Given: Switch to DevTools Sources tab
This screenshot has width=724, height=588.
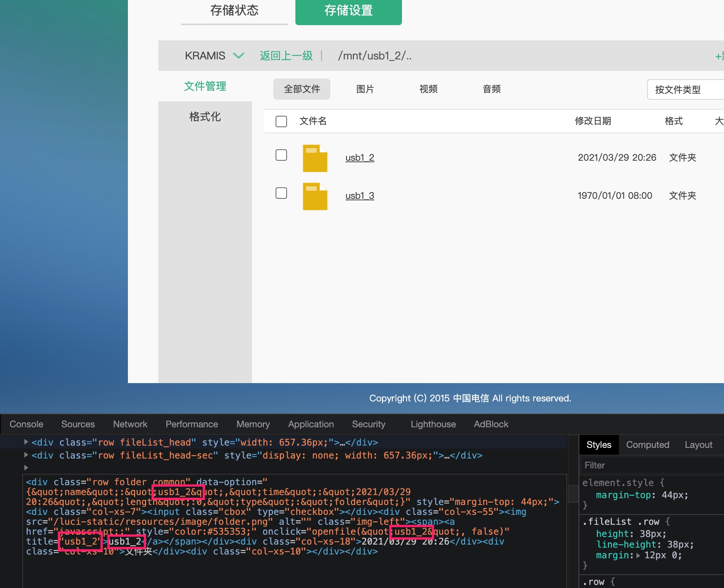Looking at the screenshot, I should [x=78, y=424].
